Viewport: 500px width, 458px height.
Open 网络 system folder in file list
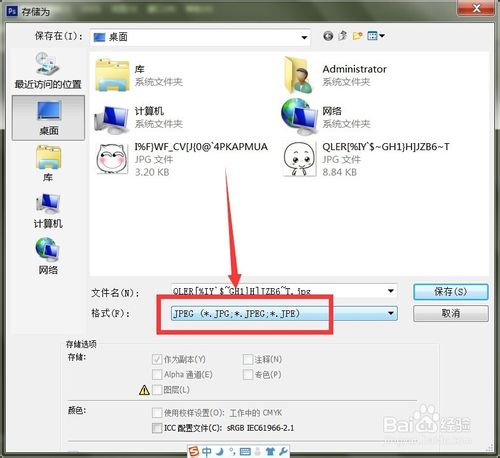pos(326,117)
